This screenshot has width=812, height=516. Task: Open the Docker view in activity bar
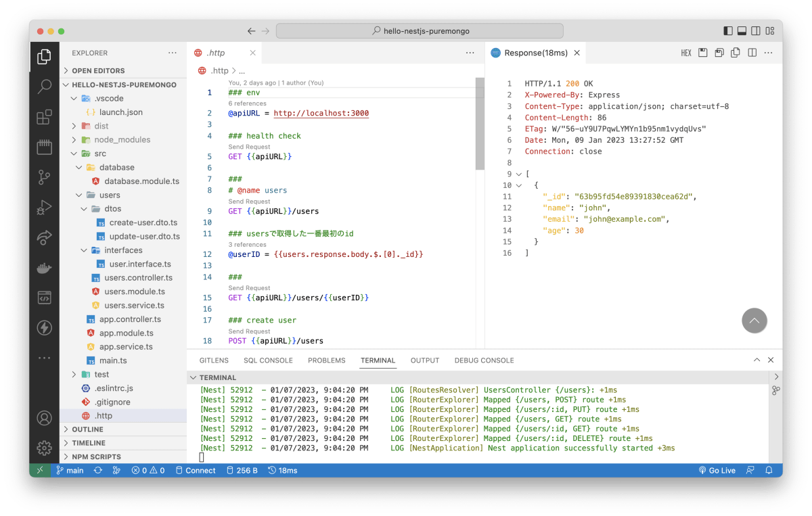pos(44,268)
